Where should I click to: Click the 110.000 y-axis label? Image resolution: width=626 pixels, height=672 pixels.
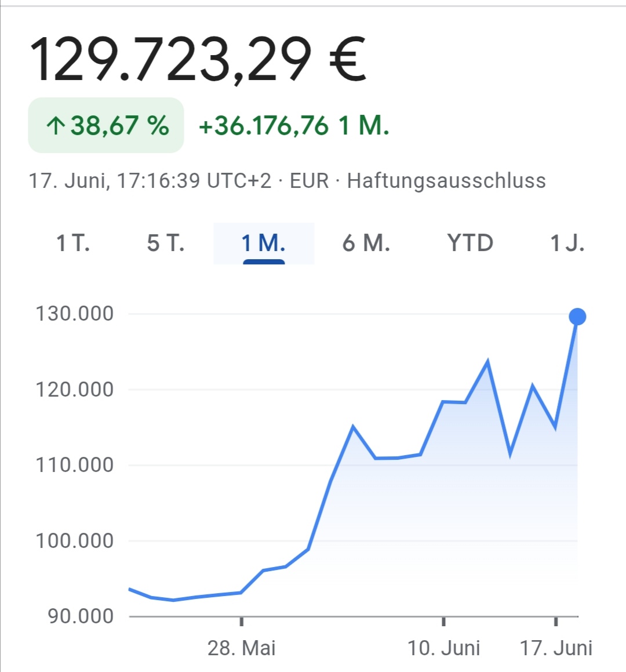coord(75,465)
